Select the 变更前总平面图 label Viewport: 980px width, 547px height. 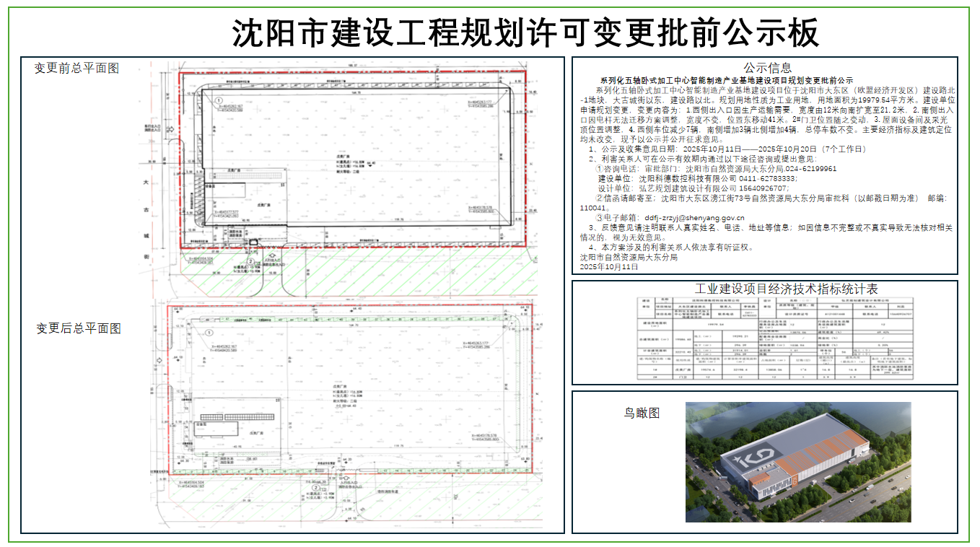click(x=76, y=69)
